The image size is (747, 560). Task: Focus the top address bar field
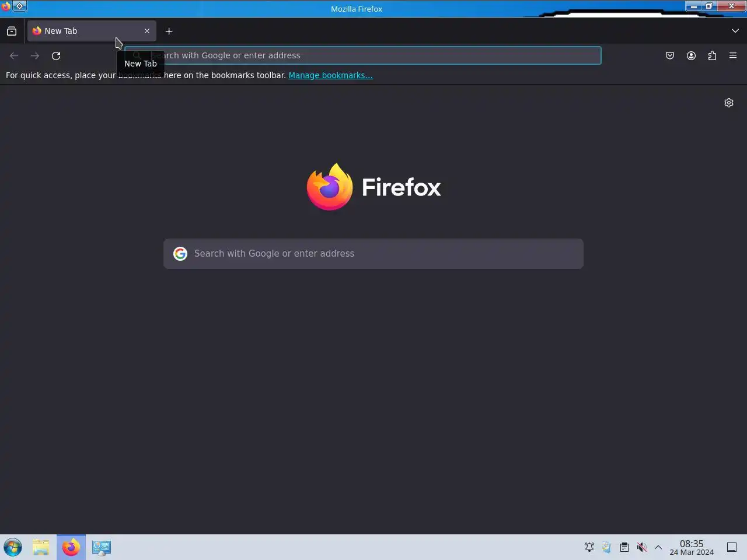(362, 55)
